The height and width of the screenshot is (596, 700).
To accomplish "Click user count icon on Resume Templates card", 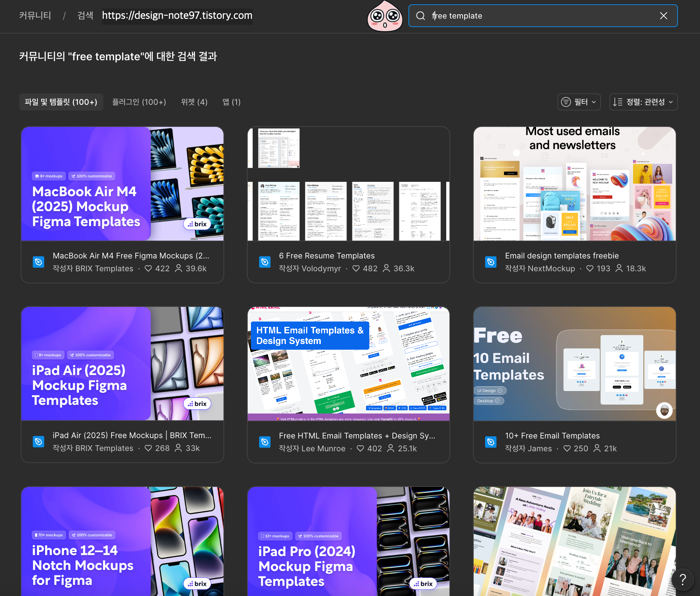I will 386,268.
